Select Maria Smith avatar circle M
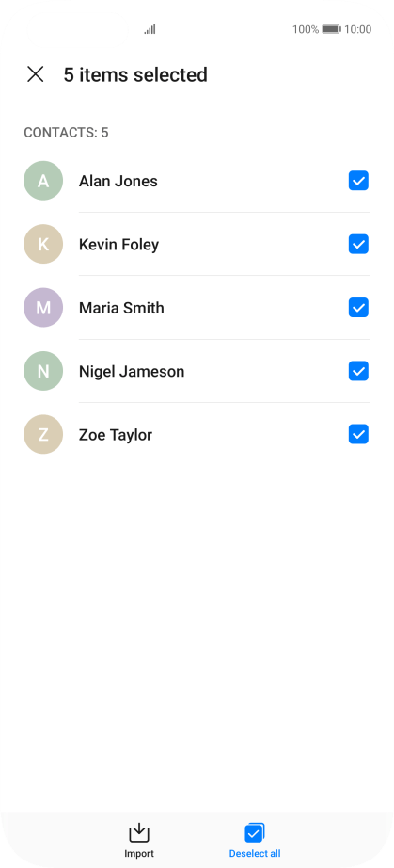The image size is (394, 868). pos(43,307)
